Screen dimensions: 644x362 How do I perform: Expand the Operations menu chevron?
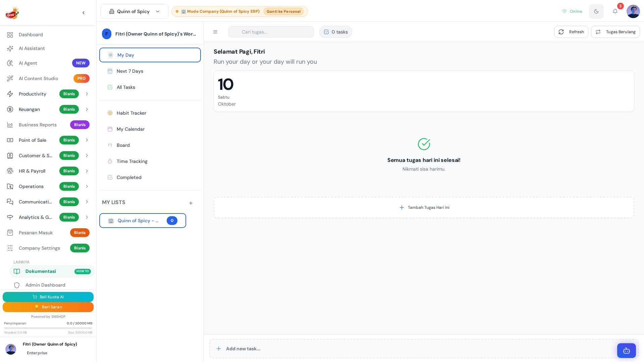87,186
